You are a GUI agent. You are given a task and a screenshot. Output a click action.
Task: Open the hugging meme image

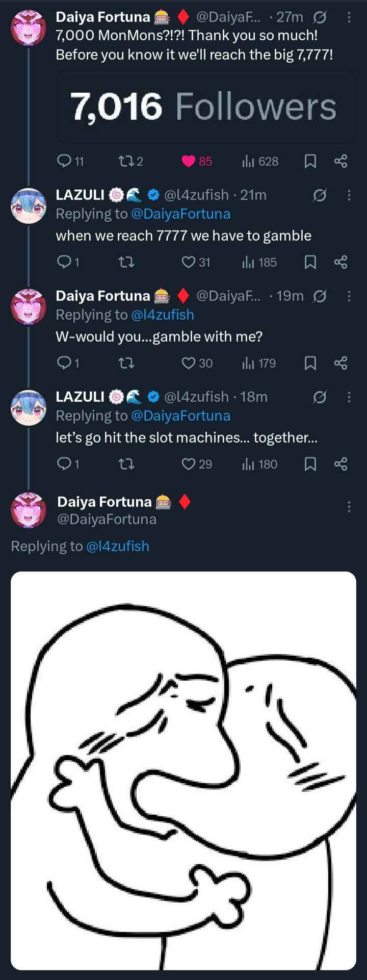point(183,770)
